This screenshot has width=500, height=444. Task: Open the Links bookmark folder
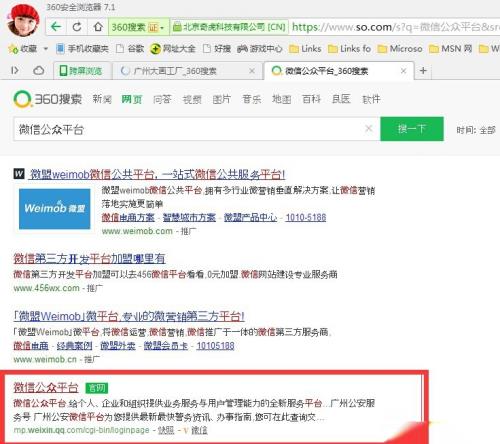(305, 49)
